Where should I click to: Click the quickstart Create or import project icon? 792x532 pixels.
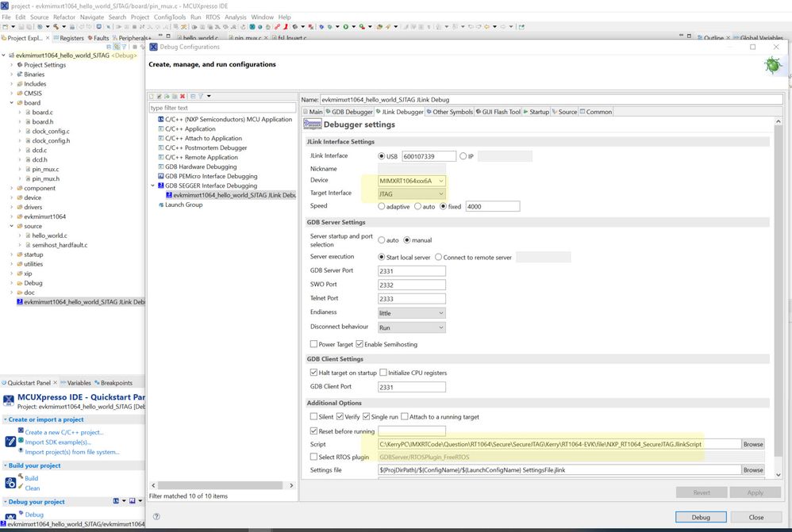pos(10,442)
